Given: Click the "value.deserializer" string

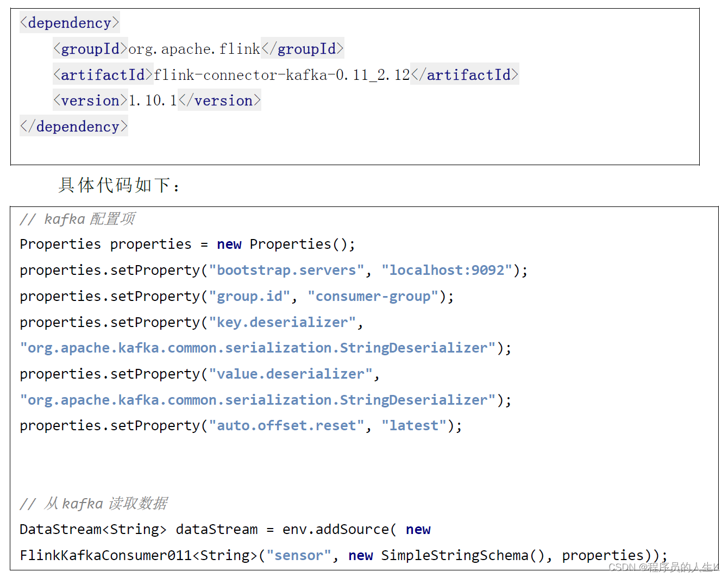Looking at the screenshot, I should pos(290,374).
